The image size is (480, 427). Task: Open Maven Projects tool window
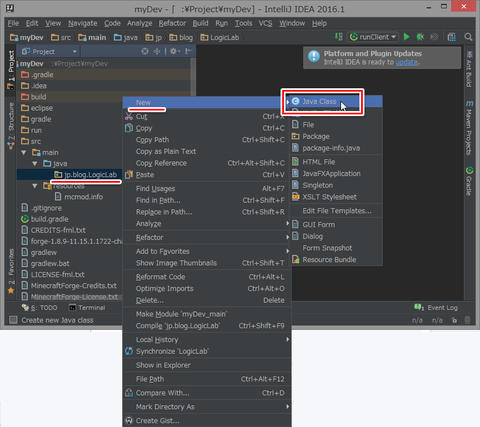point(469,128)
